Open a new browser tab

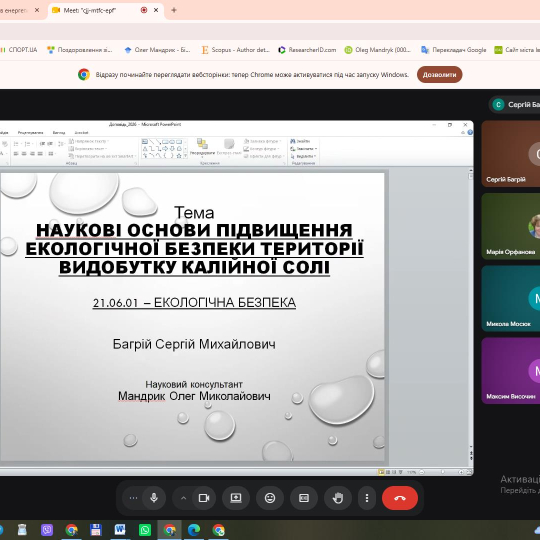[174, 10]
